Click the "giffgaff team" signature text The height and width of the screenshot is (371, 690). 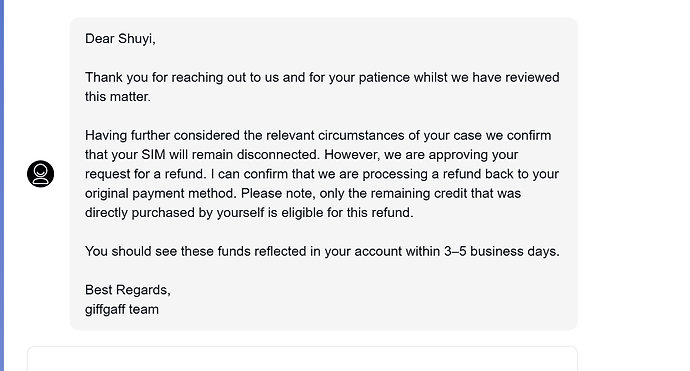[x=122, y=309]
